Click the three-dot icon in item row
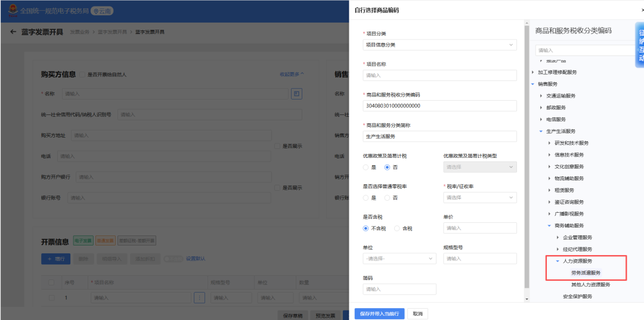Screen dimensions: 644x320 (199, 298)
